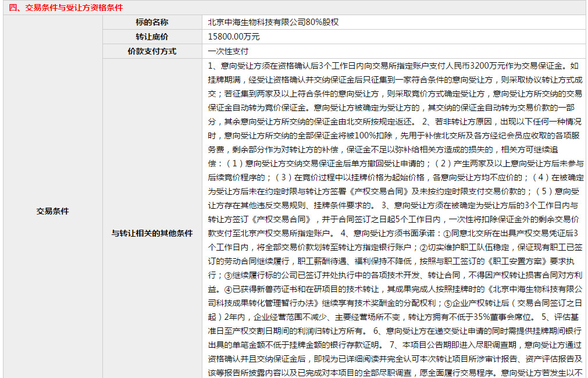This screenshot has width=588, height=378.
Task: Click the line starting 保证金自动转为竞价保证金
Action: coord(391,108)
